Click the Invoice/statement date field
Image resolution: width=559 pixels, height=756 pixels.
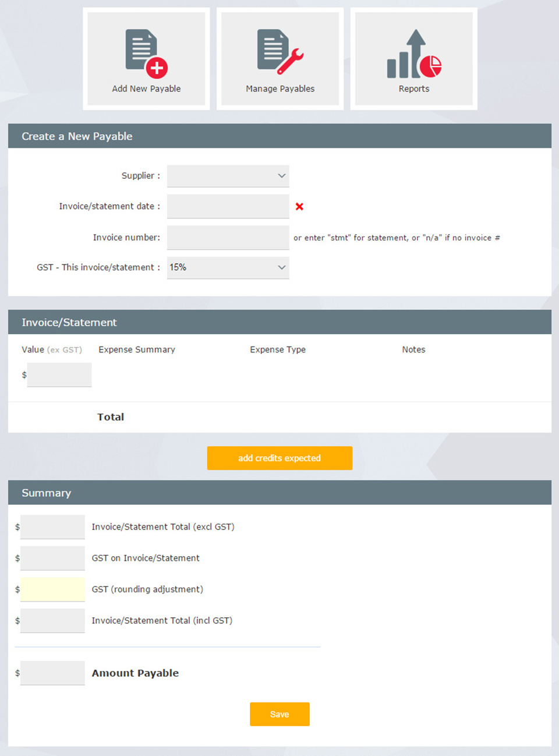[228, 207]
